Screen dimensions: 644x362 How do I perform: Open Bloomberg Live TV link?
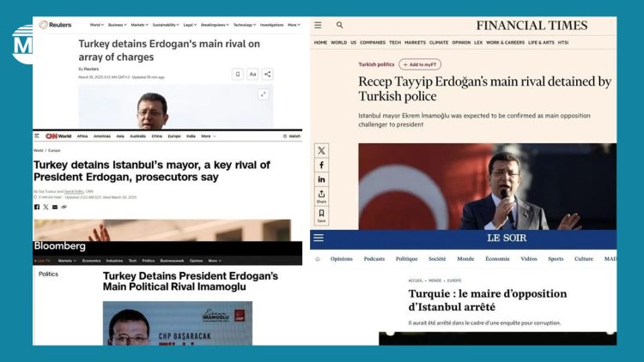(42, 261)
